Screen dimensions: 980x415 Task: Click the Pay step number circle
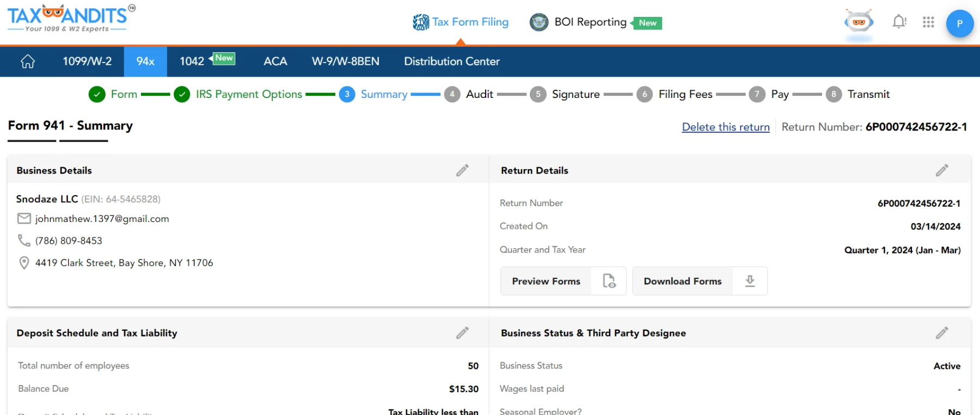click(757, 95)
